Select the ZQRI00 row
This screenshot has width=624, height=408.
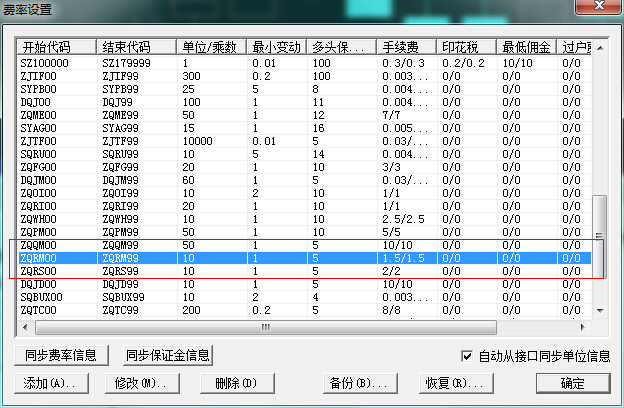(305, 206)
